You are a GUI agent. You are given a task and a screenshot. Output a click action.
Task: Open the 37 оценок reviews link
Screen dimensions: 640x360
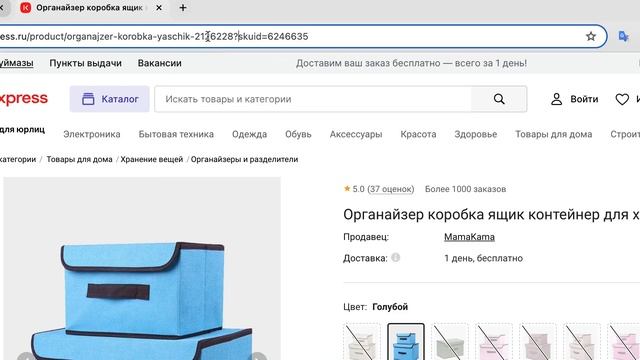(x=391, y=189)
